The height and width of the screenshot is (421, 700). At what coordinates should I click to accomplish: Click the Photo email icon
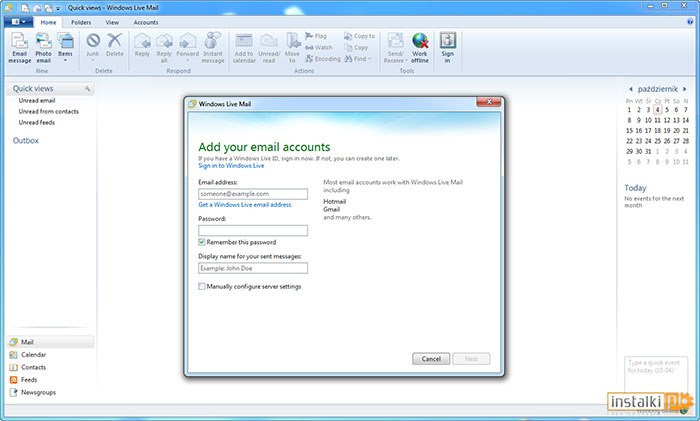coord(43,47)
